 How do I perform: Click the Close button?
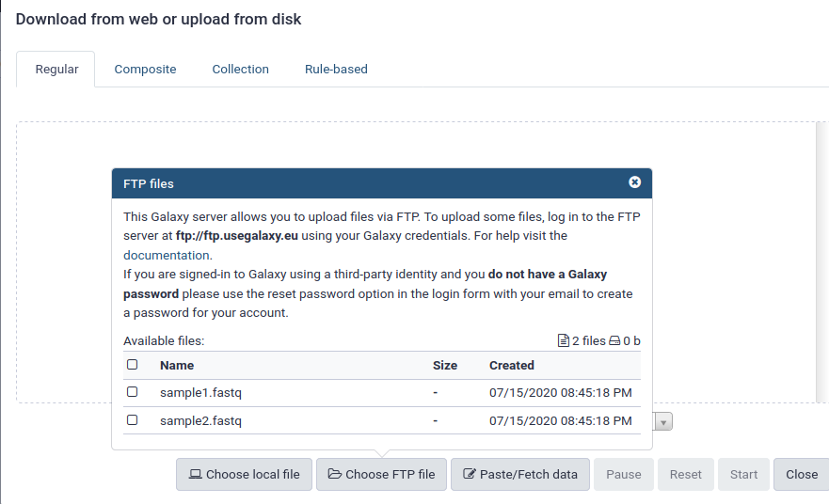pyautogui.click(x=802, y=475)
